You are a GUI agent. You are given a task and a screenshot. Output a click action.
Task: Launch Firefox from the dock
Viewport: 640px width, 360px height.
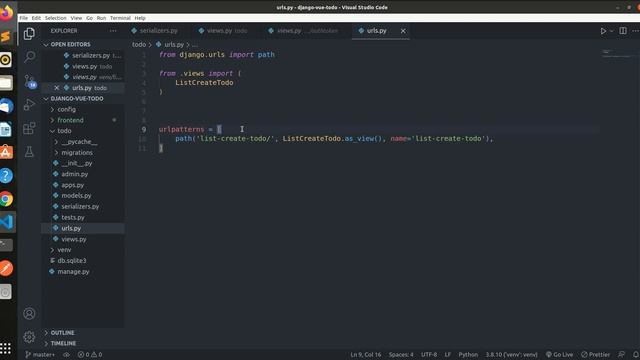pyautogui.click(x=6, y=13)
